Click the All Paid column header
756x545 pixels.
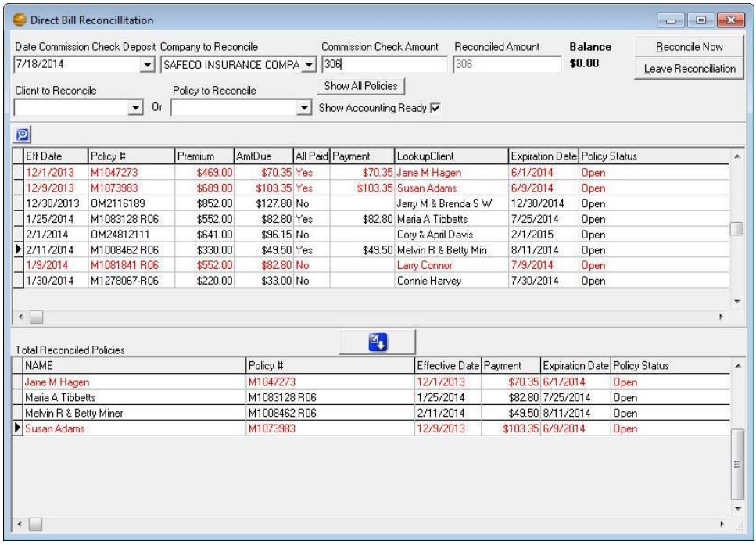[311, 156]
